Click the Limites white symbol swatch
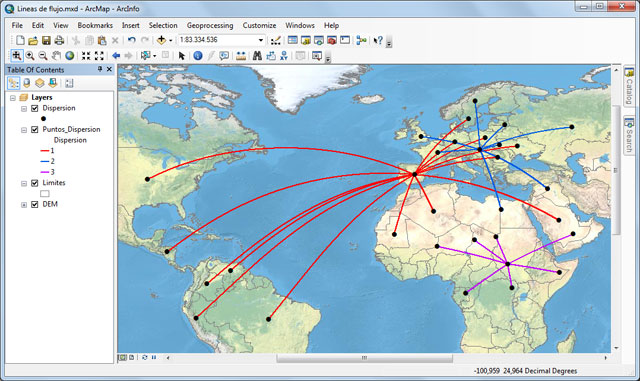 coord(45,194)
